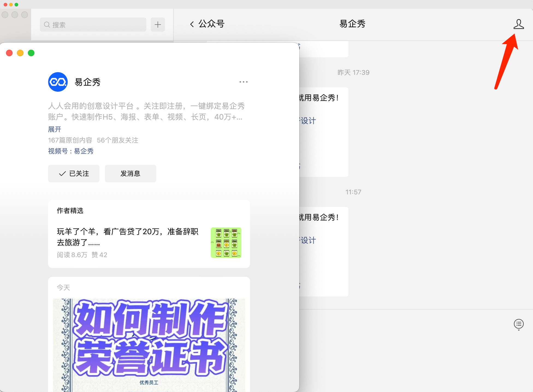
Task: Minimize the 易企秀 profile popup window
Action: pos(20,53)
